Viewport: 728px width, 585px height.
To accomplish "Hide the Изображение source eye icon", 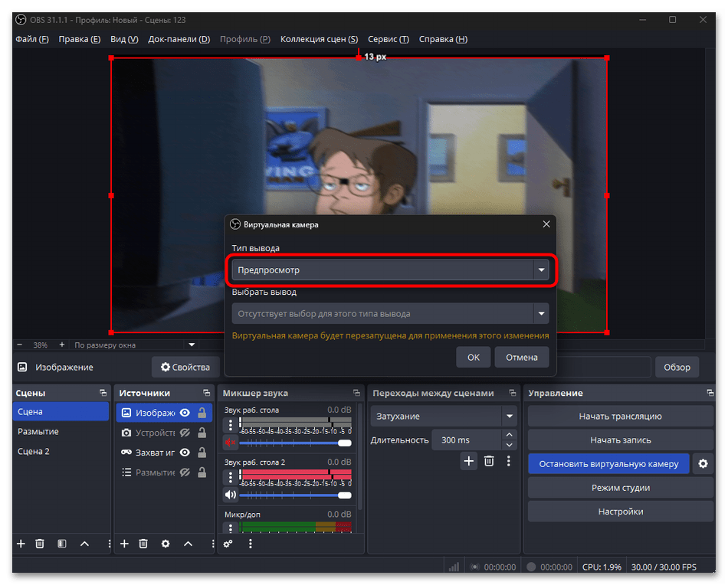I will (x=185, y=413).
